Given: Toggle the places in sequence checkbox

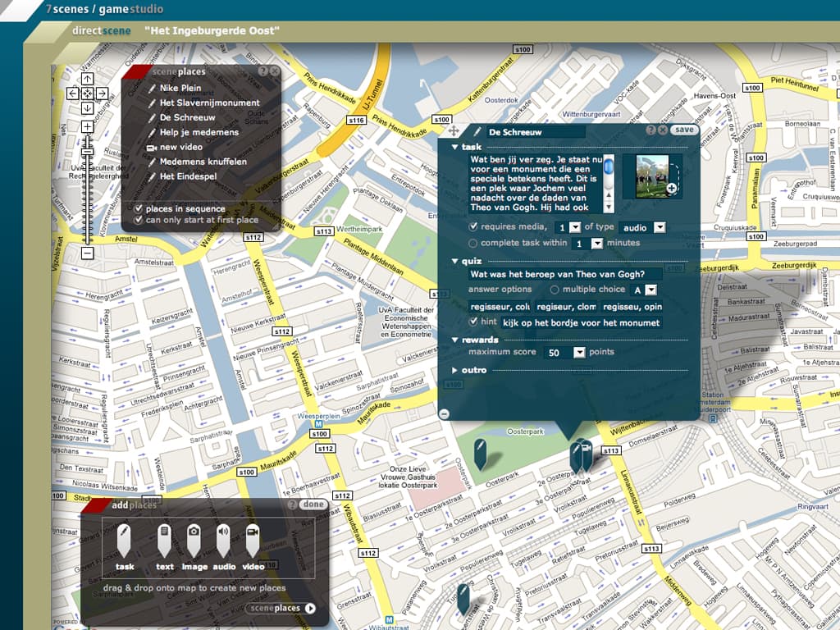Looking at the screenshot, I should pyautogui.click(x=139, y=208).
